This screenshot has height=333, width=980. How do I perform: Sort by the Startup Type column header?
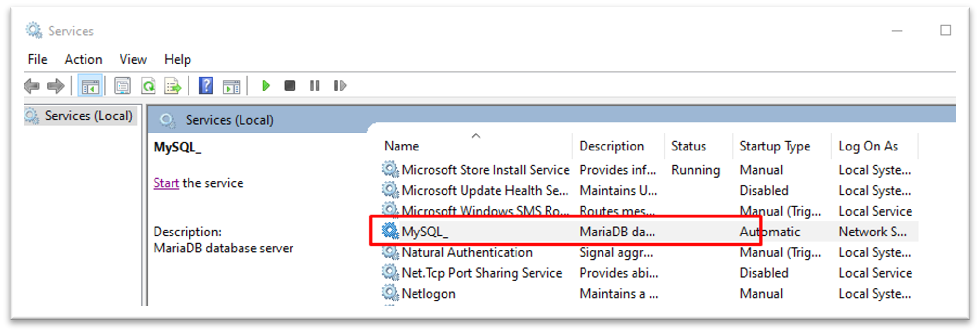[x=774, y=146]
